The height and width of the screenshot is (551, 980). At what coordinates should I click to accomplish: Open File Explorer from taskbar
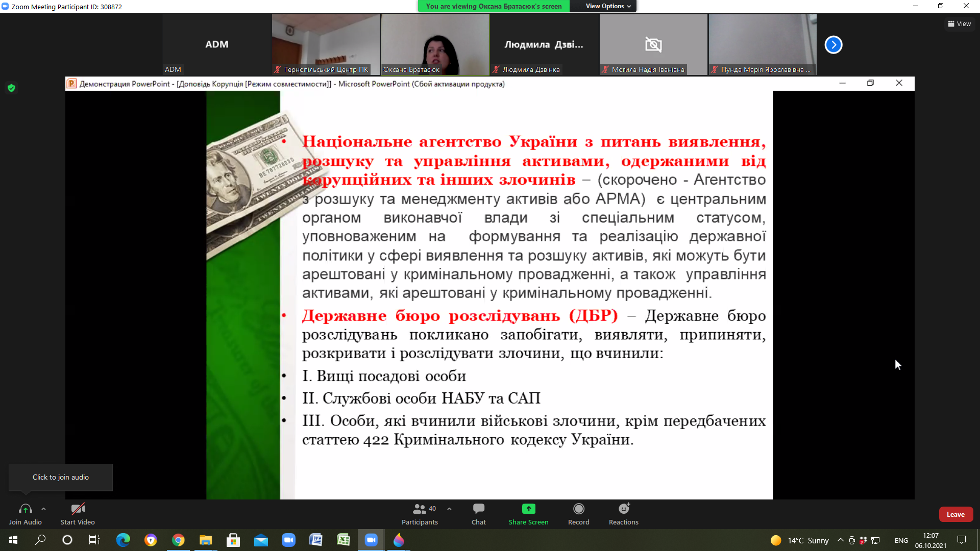point(206,540)
